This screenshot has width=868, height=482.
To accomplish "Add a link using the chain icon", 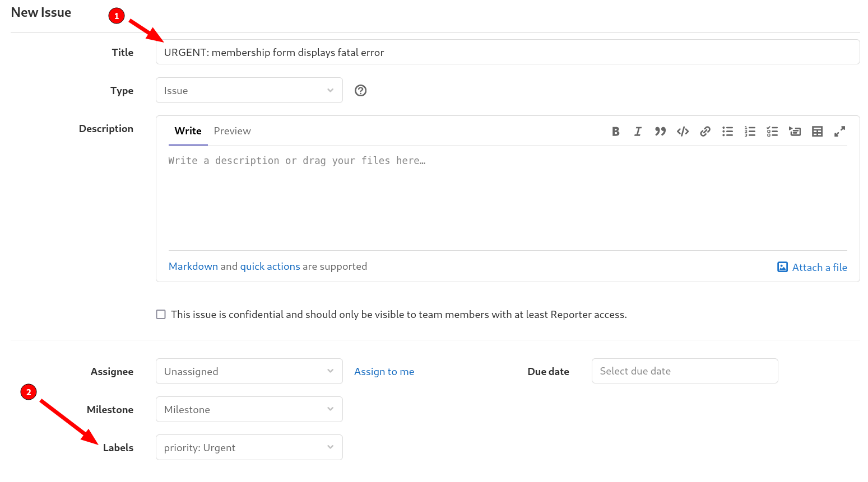I will pos(705,132).
